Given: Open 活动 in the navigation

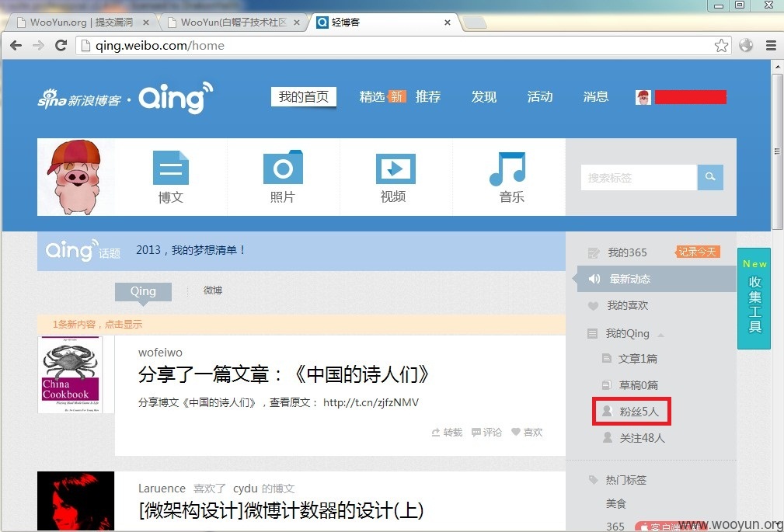Looking at the screenshot, I should tap(540, 96).
